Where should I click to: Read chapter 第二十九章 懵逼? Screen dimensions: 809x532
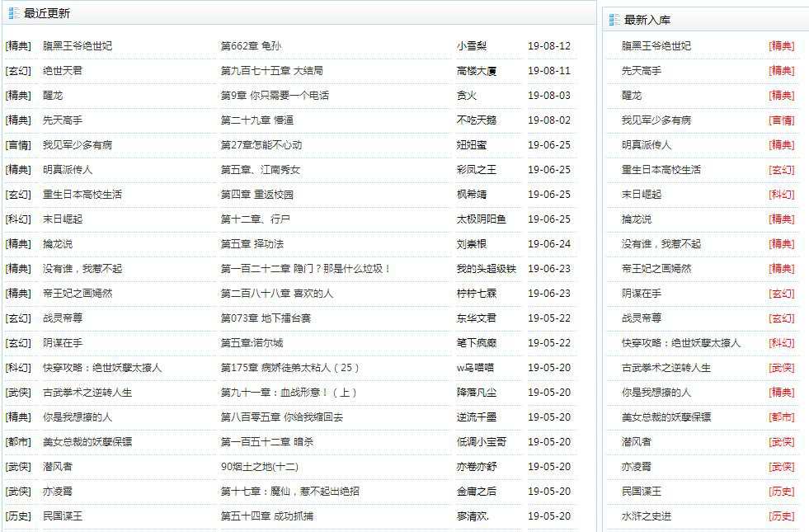click(x=257, y=120)
